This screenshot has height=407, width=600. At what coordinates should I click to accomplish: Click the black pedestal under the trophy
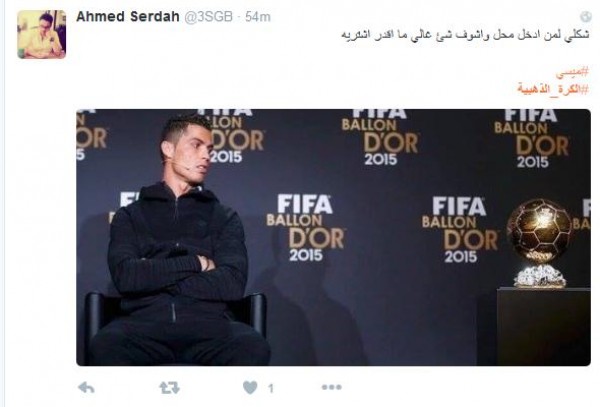[x=543, y=326]
